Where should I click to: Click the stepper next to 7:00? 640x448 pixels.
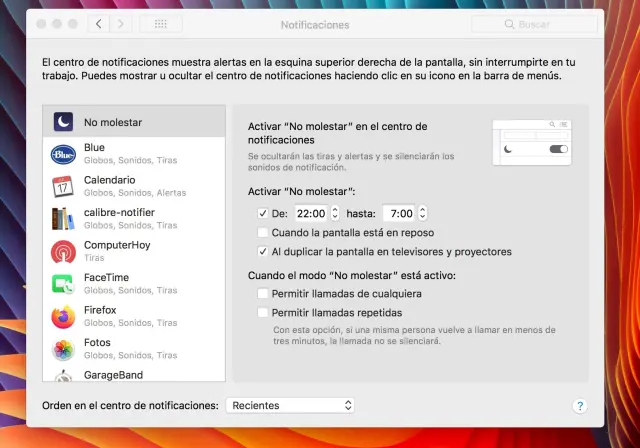pyautogui.click(x=422, y=213)
